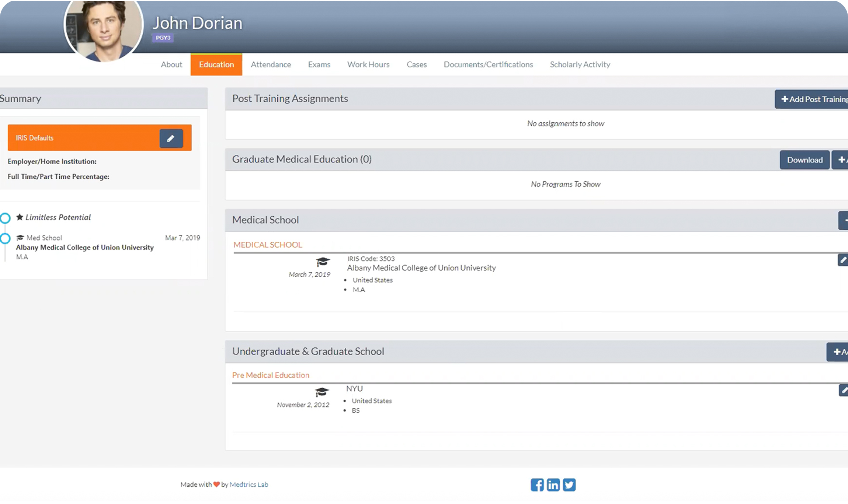Download Graduate Medical Education list

pyautogui.click(x=804, y=160)
